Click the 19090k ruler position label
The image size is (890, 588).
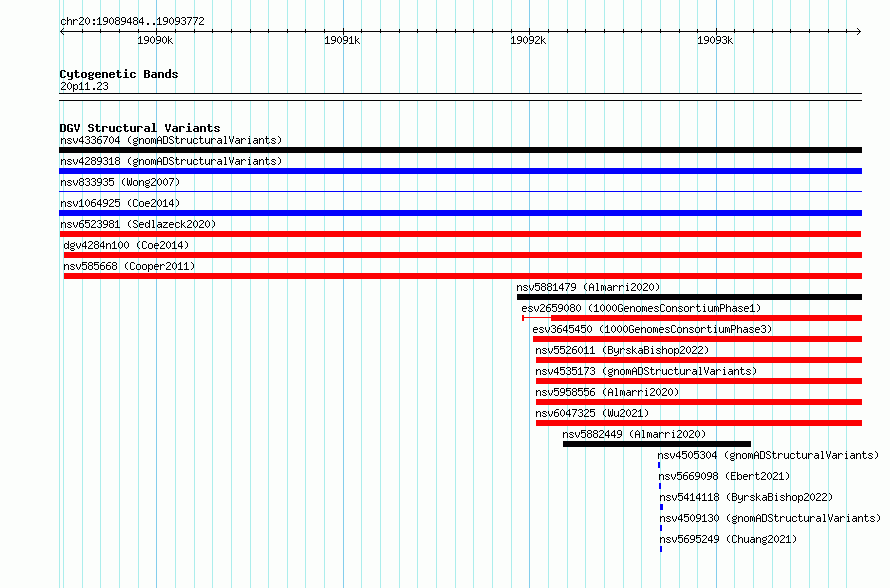coord(155,40)
